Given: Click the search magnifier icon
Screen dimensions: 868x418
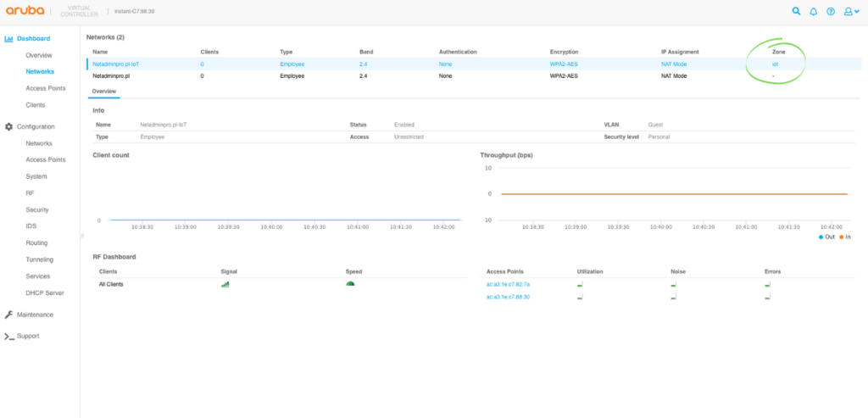Looking at the screenshot, I should pyautogui.click(x=796, y=12).
